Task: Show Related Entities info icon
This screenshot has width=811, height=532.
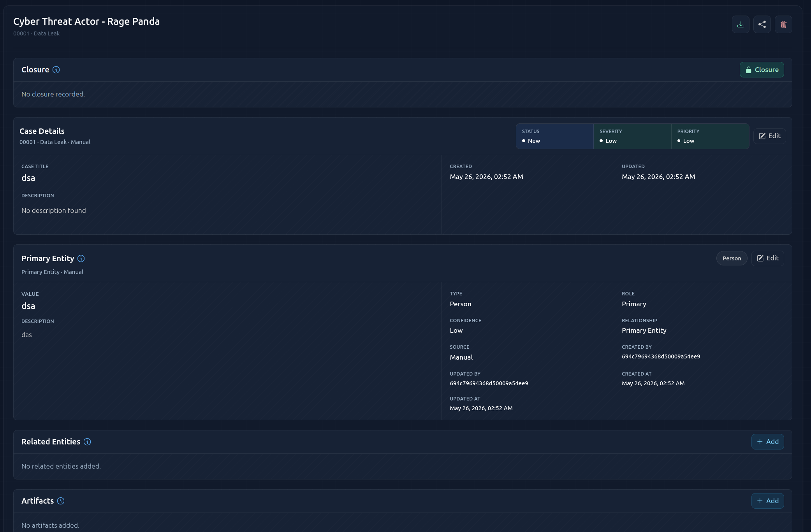Action: 87,442
